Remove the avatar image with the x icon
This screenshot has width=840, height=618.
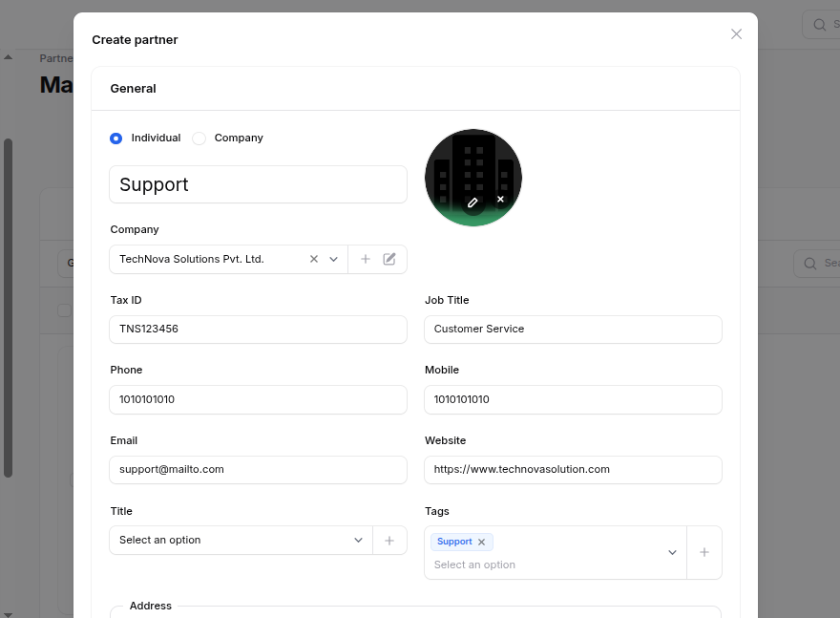point(500,199)
